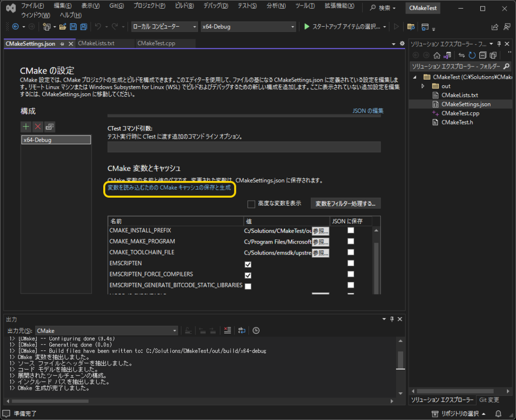The image size is (516, 420).
Task: Click the Output panel vertical scrollbar thumb
Action: pos(400,360)
